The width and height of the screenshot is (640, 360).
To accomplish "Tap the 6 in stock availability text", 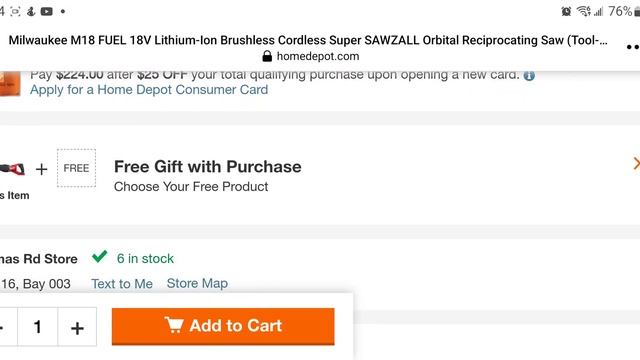I will (145, 258).
